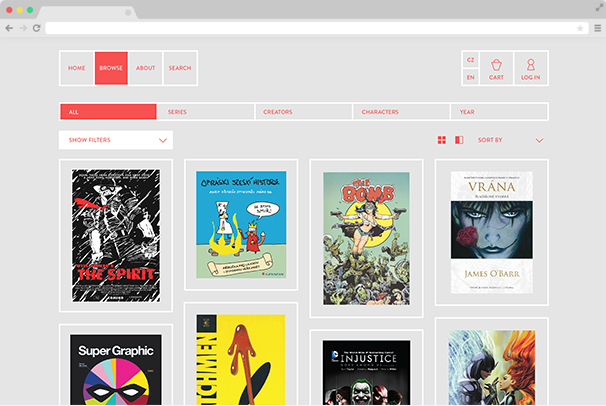Open the Year filter tab
Image resolution: width=606 pixels, height=406 pixels.
pyautogui.click(x=498, y=112)
